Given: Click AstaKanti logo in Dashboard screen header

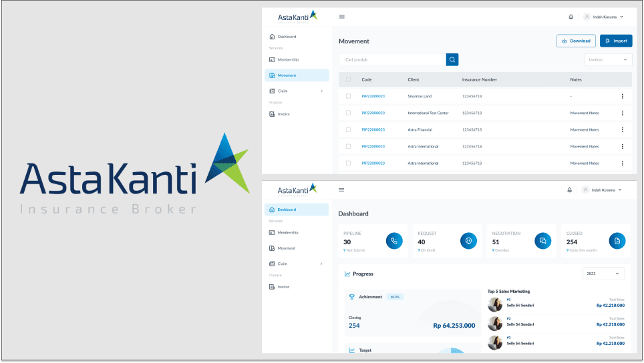Looking at the screenshot, I should coord(297,190).
